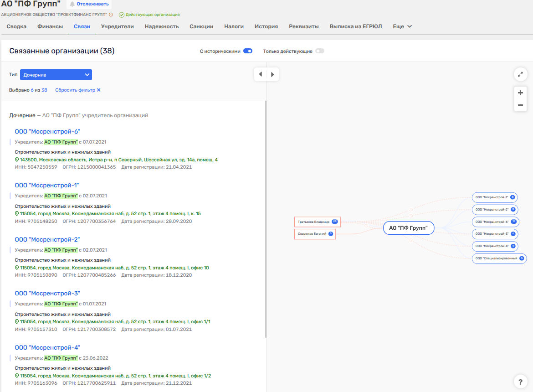
Task: Open the ООО "Мосренстрой-6" company link
Action: (x=47, y=132)
